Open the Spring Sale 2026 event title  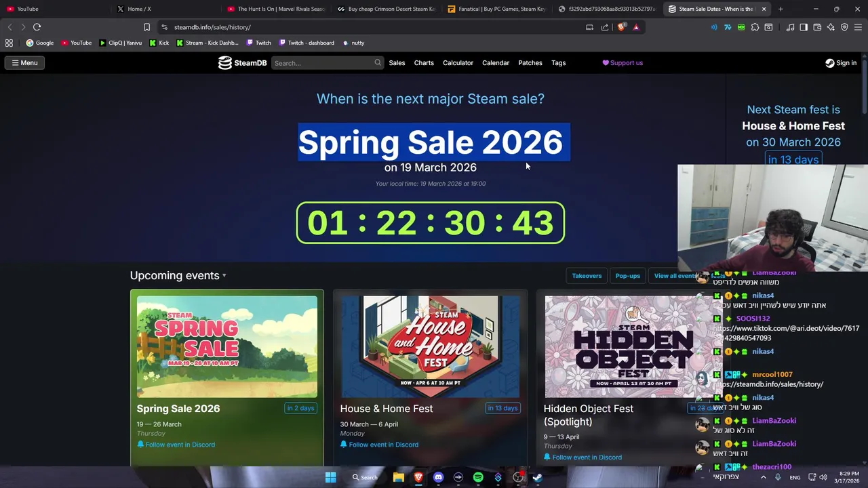coord(178,409)
